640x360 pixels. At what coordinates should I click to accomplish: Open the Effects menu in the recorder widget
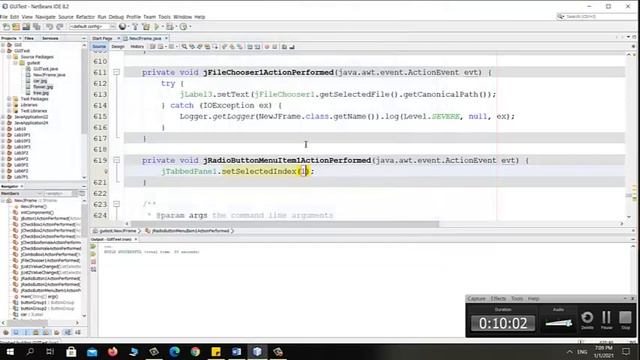(498, 299)
